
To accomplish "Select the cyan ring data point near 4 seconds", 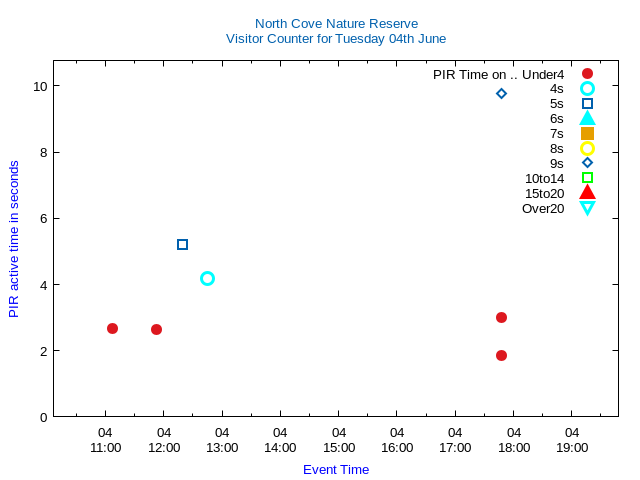I will (207, 278).
